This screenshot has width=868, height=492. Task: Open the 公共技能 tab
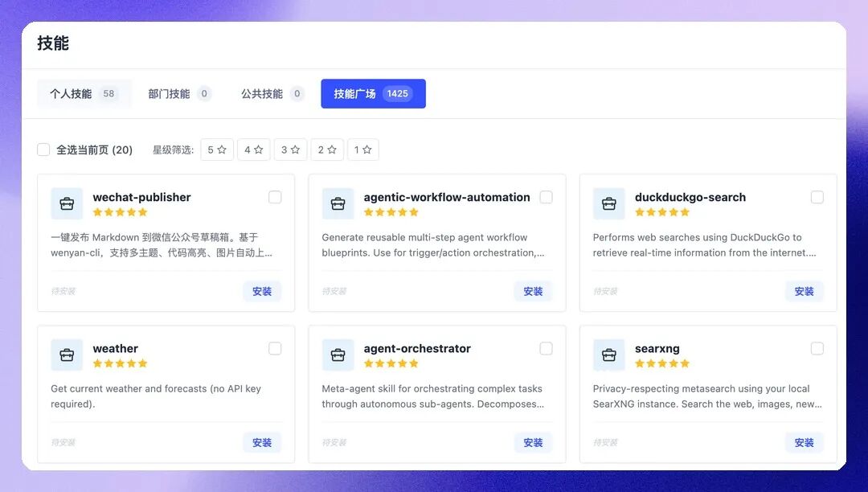point(272,93)
